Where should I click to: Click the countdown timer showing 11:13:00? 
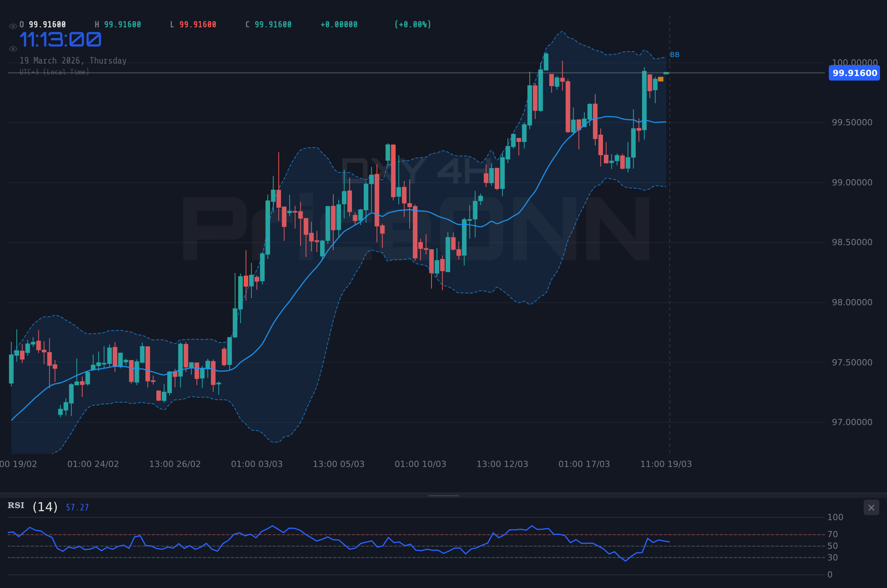tap(60, 39)
